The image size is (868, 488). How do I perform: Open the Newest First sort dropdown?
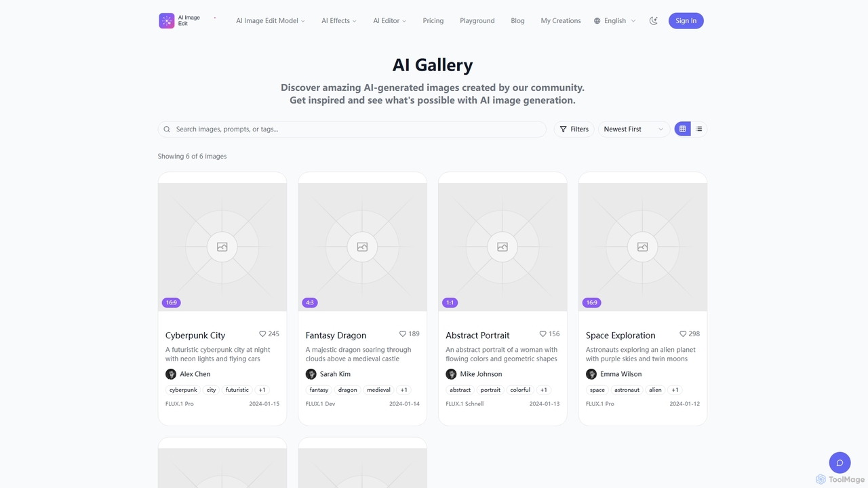pos(634,129)
